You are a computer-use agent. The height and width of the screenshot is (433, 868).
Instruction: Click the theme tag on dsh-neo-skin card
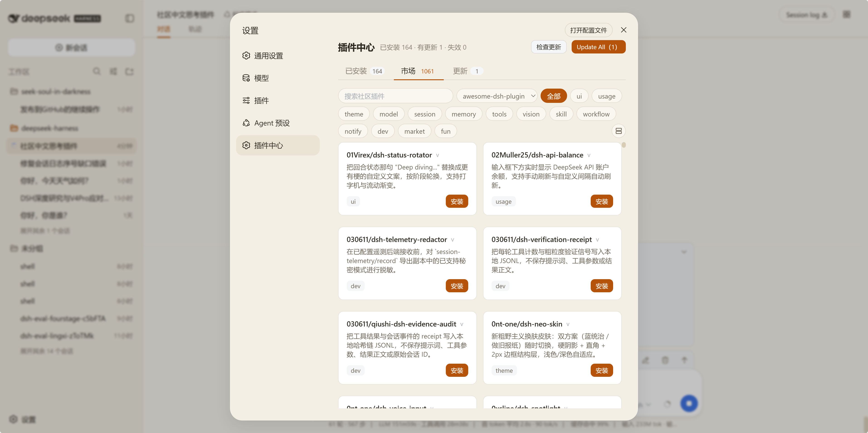[x=504, y=370]
